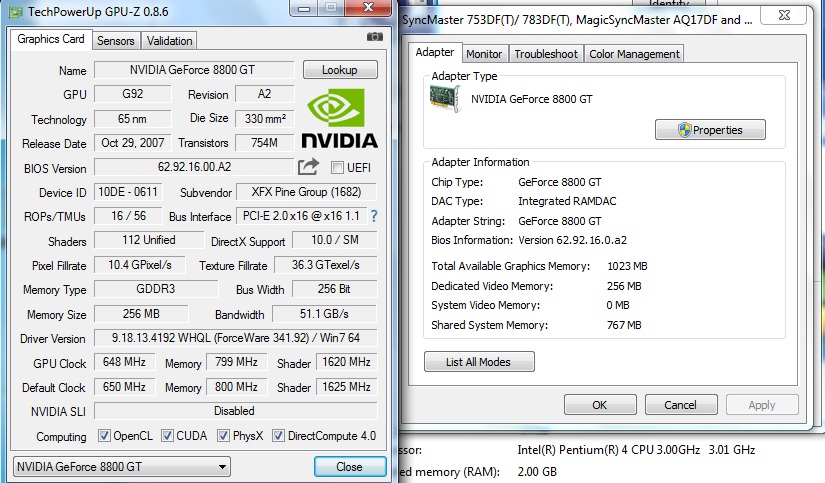Viewport: 825px width, 483px height.
Task: Click the Default Clock field 650 MHz
Action: click(x=124, y=387)
